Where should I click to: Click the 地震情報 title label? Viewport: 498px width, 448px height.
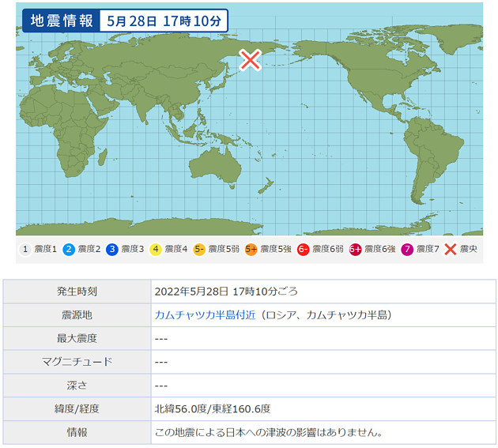point(58,21)
